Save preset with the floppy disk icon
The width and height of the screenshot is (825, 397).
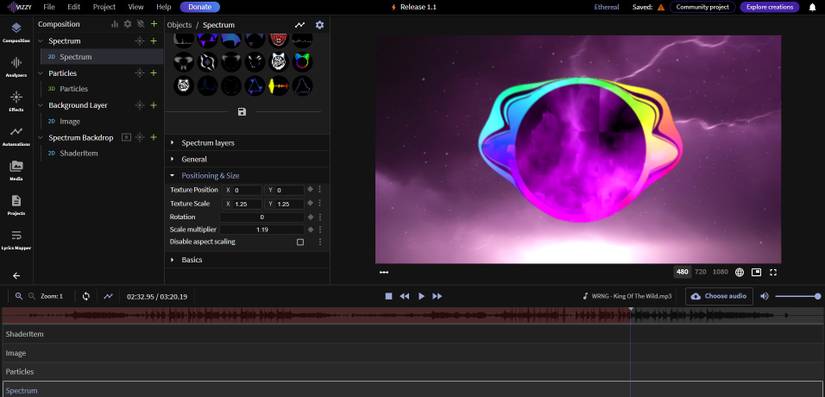click(242, 111)
